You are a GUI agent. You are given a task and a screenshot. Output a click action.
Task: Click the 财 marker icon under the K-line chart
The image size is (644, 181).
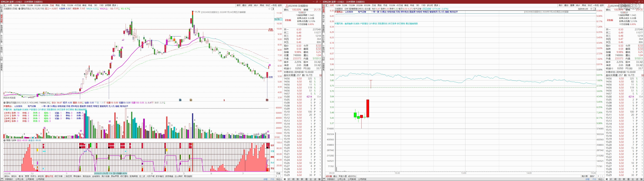click(x=180, y=100)
